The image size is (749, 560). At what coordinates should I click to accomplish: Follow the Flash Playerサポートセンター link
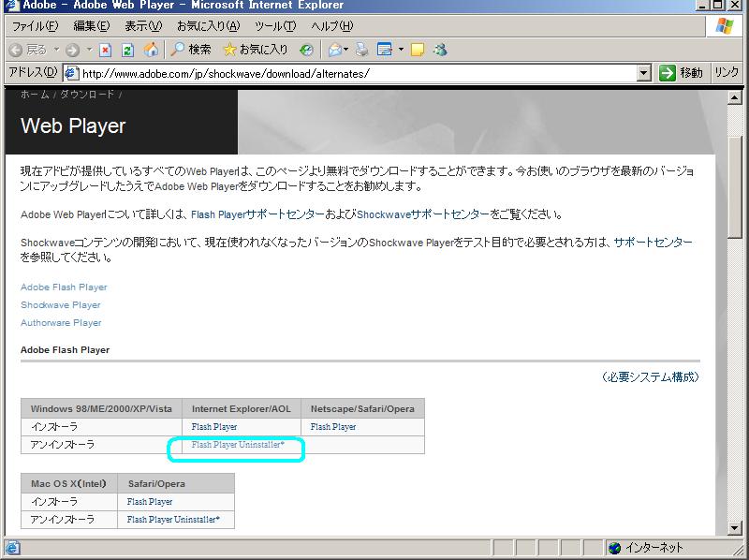(x=257, y=214)
